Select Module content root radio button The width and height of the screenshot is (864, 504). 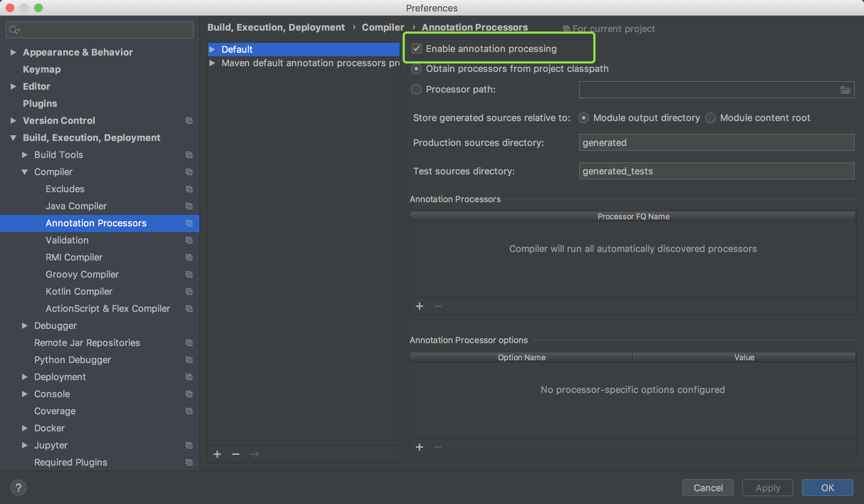click(x=711, y=118)
